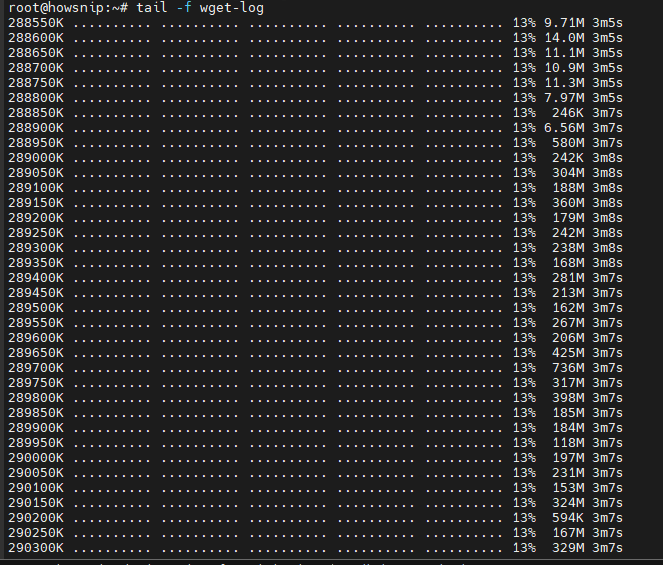Select the speed value '168M'
663x565 pixels.
(568, 263)
